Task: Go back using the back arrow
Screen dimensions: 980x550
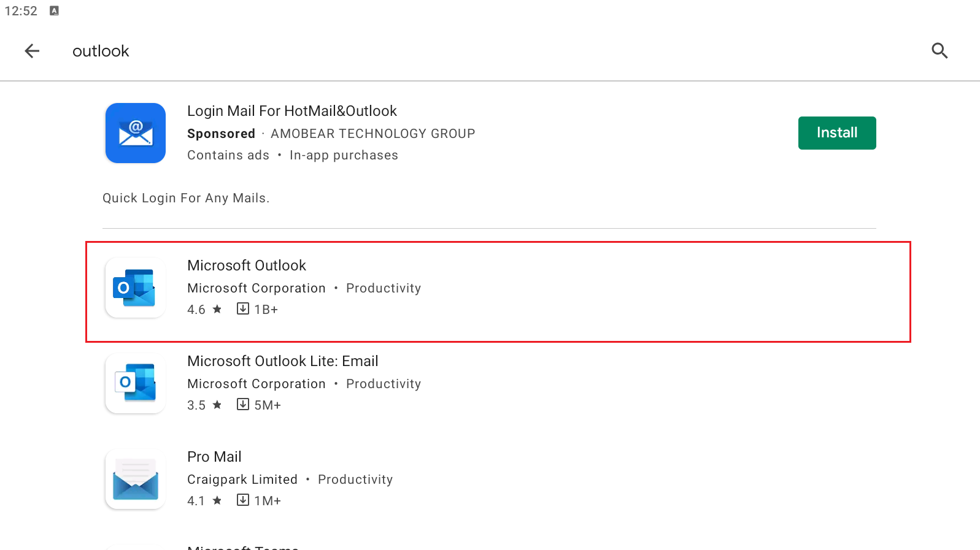Action: pyautogui.click(x=32, y=51)
